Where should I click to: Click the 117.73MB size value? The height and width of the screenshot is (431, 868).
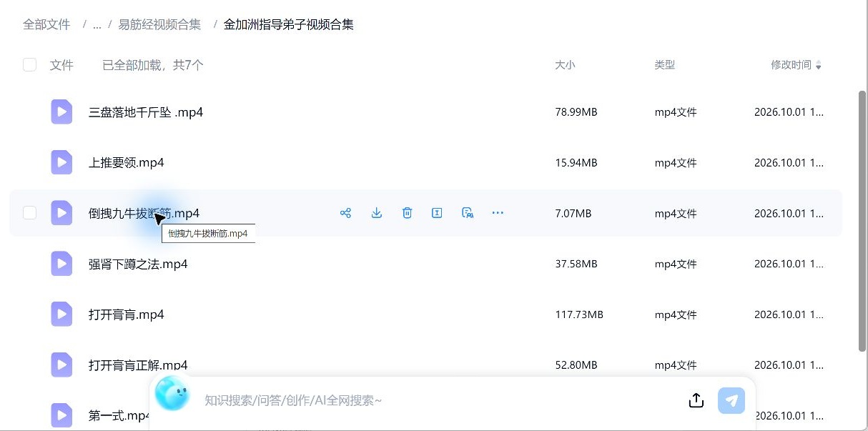(x=579, y=314)
